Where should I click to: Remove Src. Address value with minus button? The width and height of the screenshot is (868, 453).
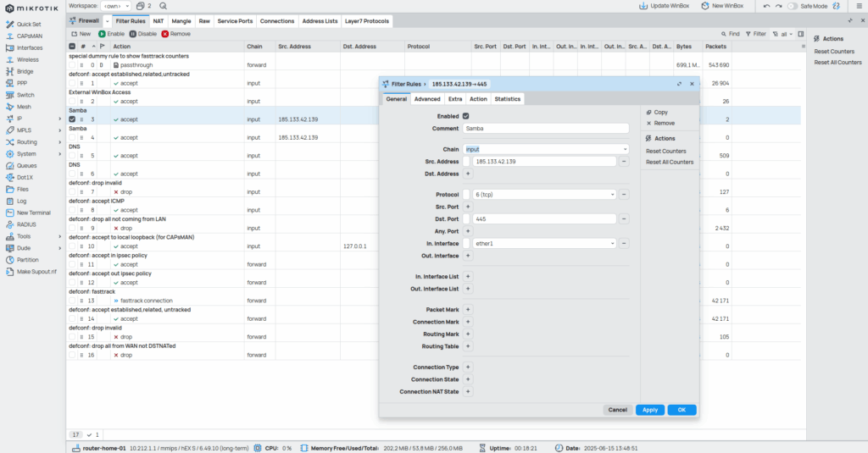click(624, 161)
